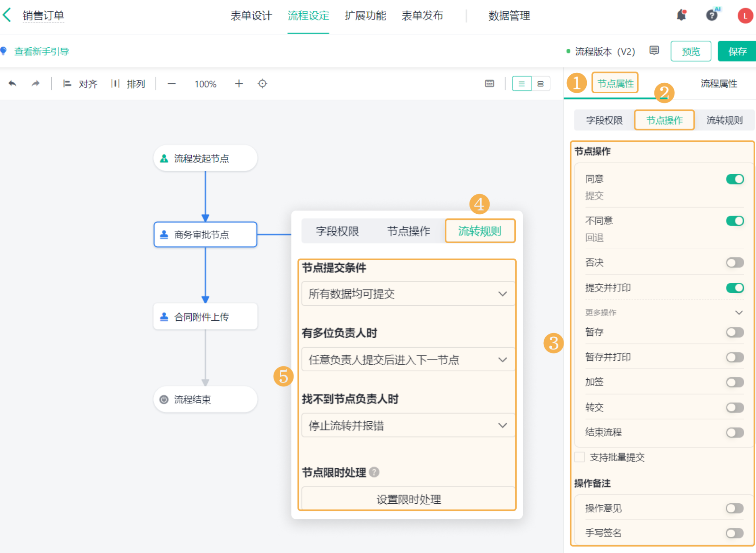Click the keyboard shortcuts icon
Screen dimensions: 756x553
(x=489, y=84)
